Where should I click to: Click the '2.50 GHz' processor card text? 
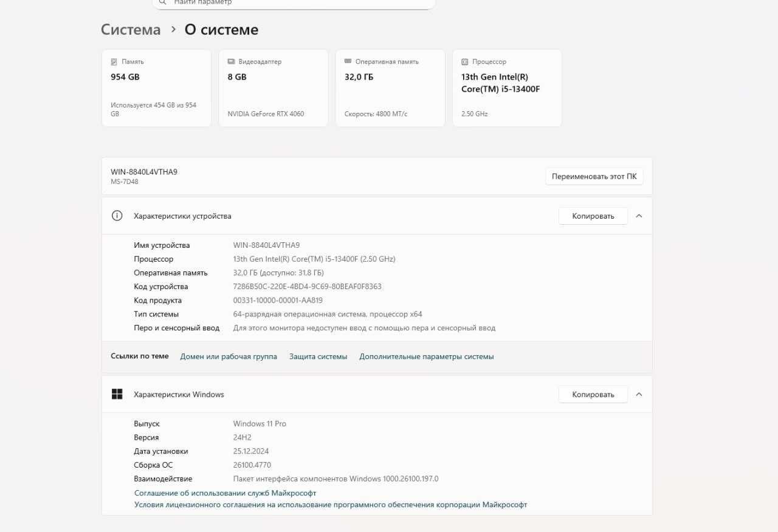pyautogui.click(x=474, y=114)
